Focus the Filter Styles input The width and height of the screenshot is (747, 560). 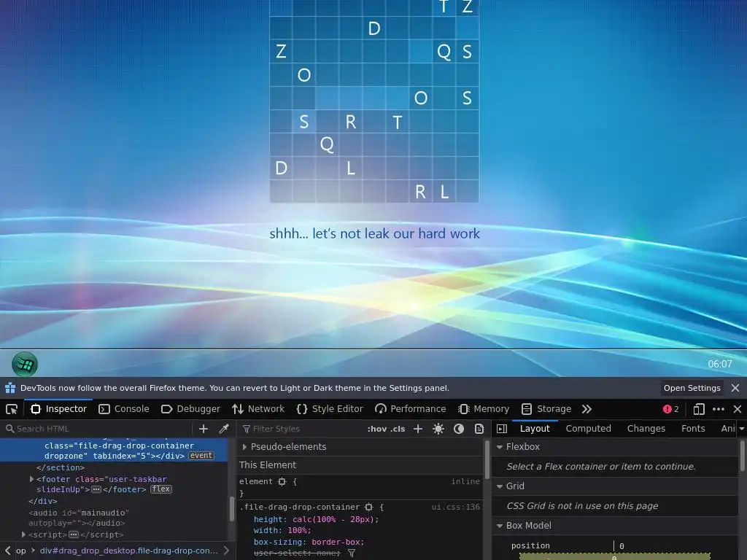click(x=303, y=429)
